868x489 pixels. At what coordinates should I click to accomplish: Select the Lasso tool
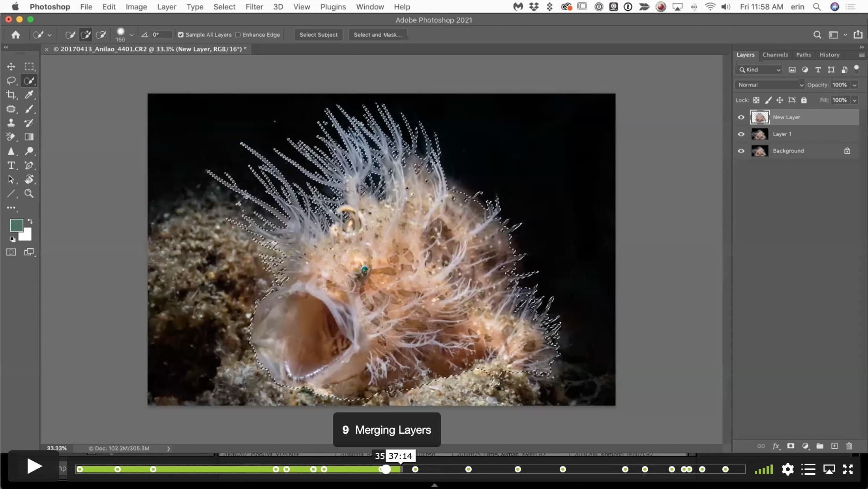[x=11, y=81]
